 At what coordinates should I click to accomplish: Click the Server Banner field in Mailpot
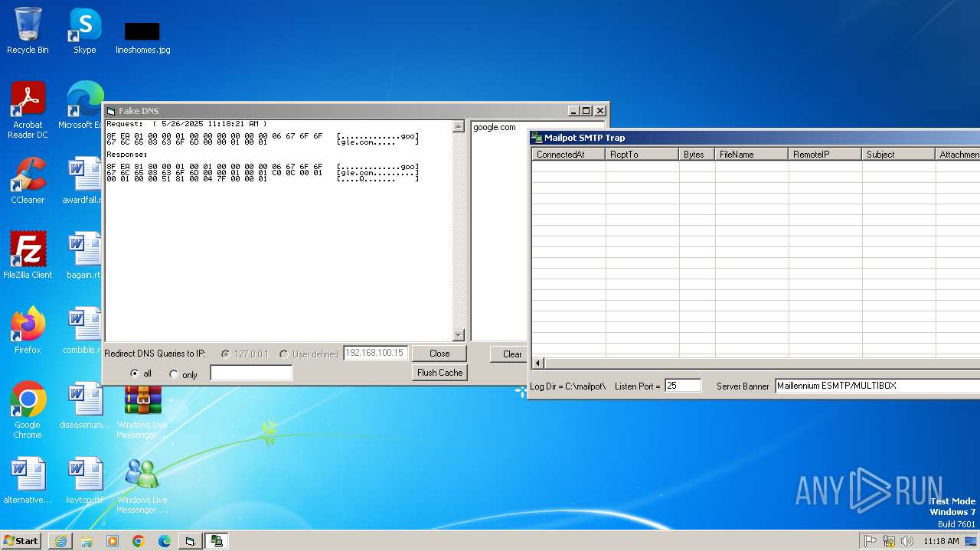[x=877, y=386]
